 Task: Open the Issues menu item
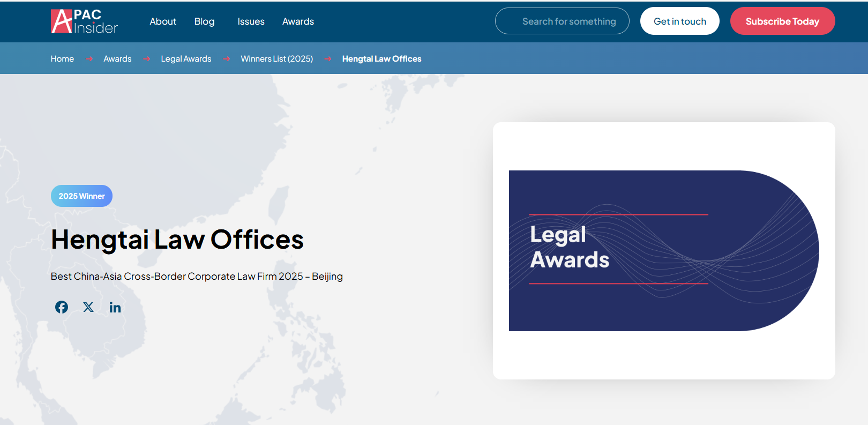pyautogui.click(x=251, y=21)
